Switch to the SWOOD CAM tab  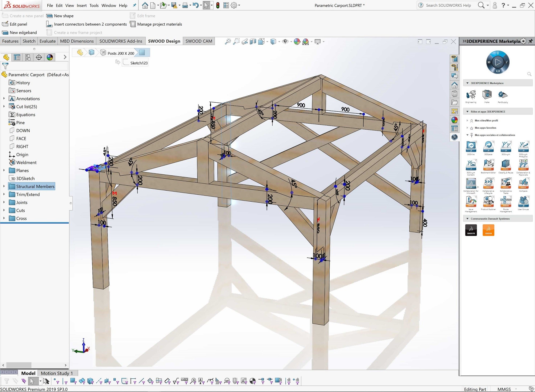[199, 41]
